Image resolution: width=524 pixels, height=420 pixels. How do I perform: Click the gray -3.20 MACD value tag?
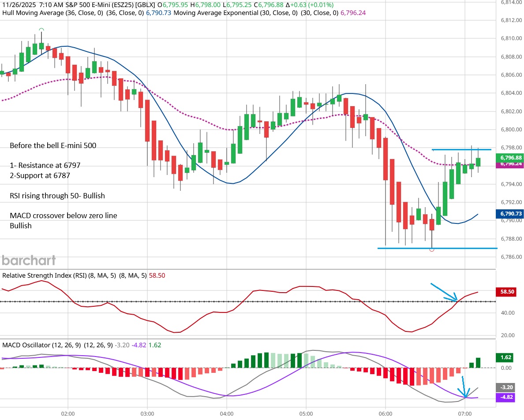tap(509, 388)
